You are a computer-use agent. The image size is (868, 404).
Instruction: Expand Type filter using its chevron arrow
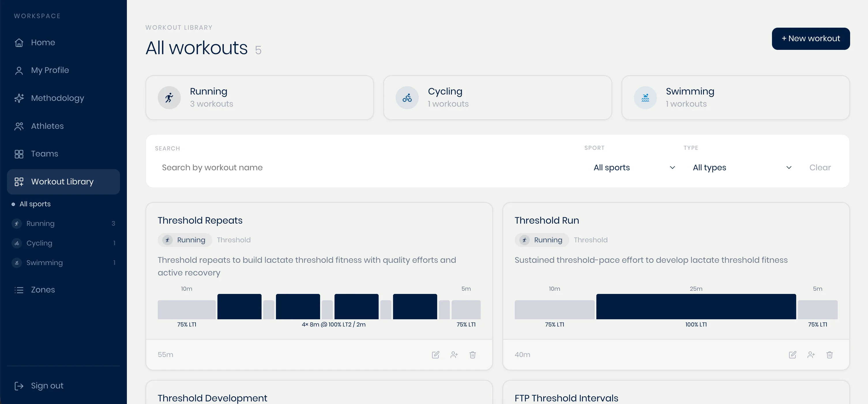click(x=789, y=168)
